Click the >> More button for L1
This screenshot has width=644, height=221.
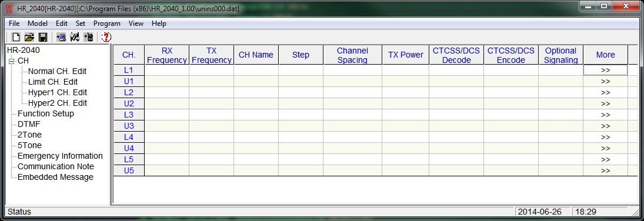click(605, 71)
